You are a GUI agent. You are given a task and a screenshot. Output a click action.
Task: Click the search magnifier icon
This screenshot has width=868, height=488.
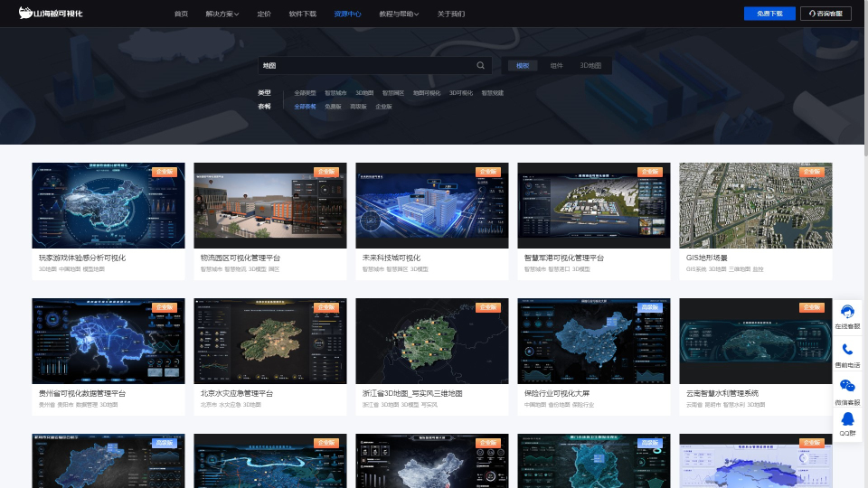481,66
